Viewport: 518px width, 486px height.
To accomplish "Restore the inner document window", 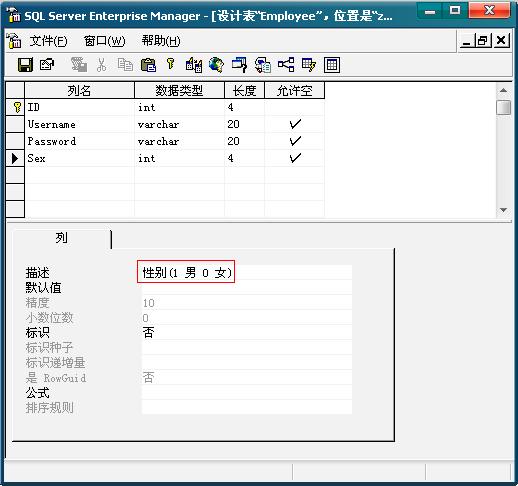I will [483, 41].
